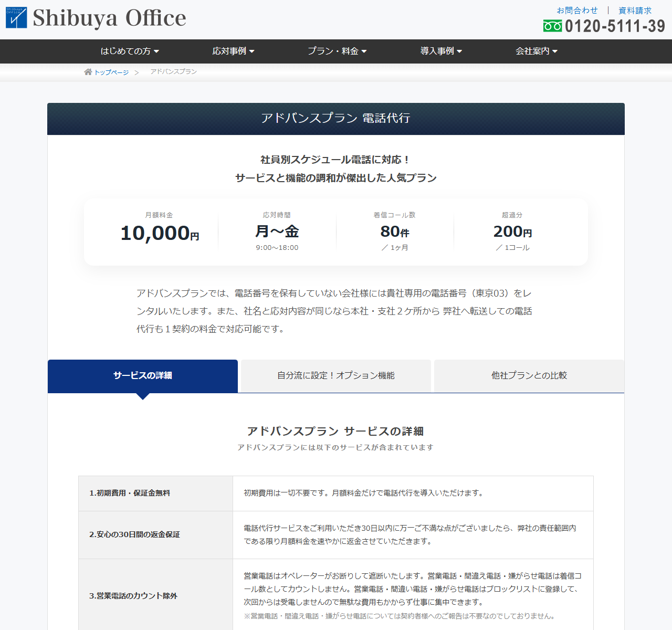Screen dimensions: 672x630
Task: Go to トップページ breadcrumb link
Action: (x=111, y=72)
